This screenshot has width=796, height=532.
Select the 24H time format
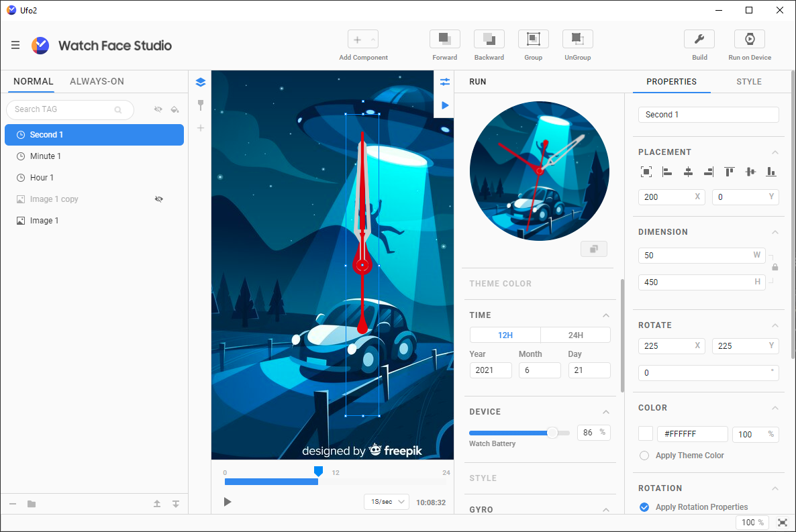575,335
